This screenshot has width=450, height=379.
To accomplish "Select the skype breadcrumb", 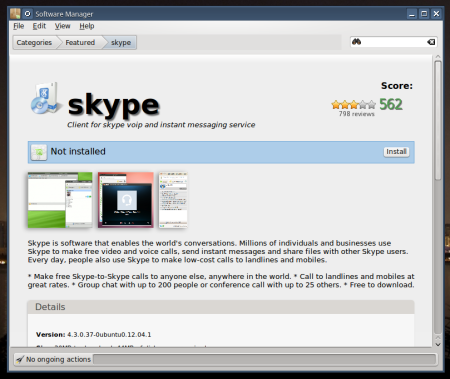I will click(x=121, y=43).
